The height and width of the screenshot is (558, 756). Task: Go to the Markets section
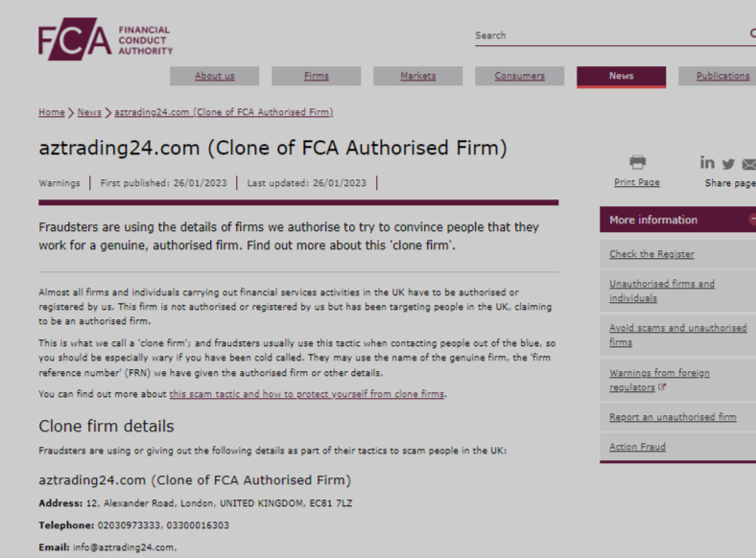pyautogui.click(x=417, y=76)
